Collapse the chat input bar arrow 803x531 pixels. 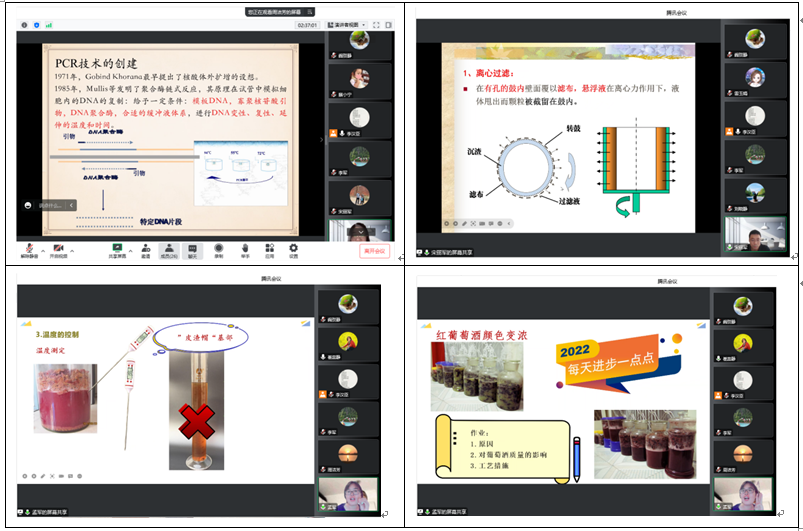tap(72, 205)
